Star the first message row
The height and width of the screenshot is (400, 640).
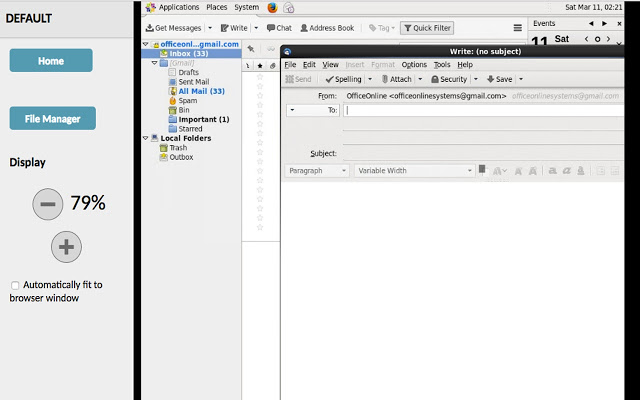click(260, 77)
